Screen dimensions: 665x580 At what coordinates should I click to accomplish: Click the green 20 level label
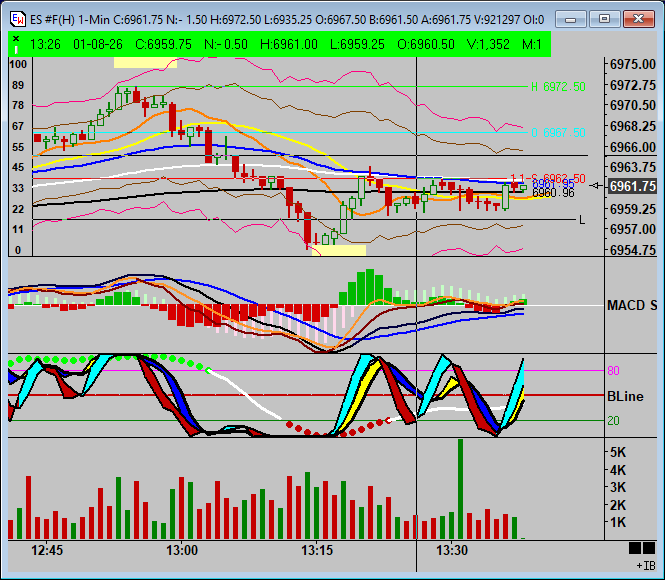coord(612,421)
